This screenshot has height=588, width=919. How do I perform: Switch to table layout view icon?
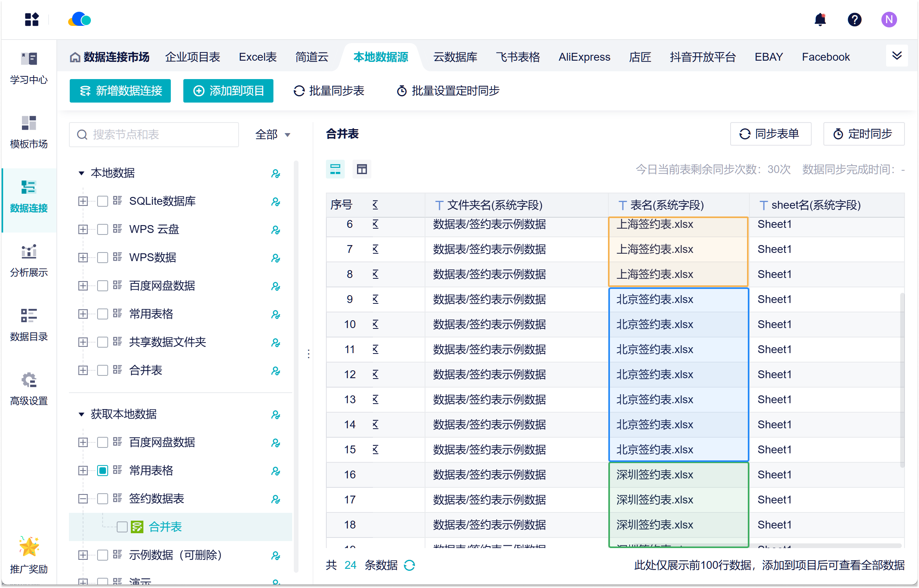[x=362, y=169]
